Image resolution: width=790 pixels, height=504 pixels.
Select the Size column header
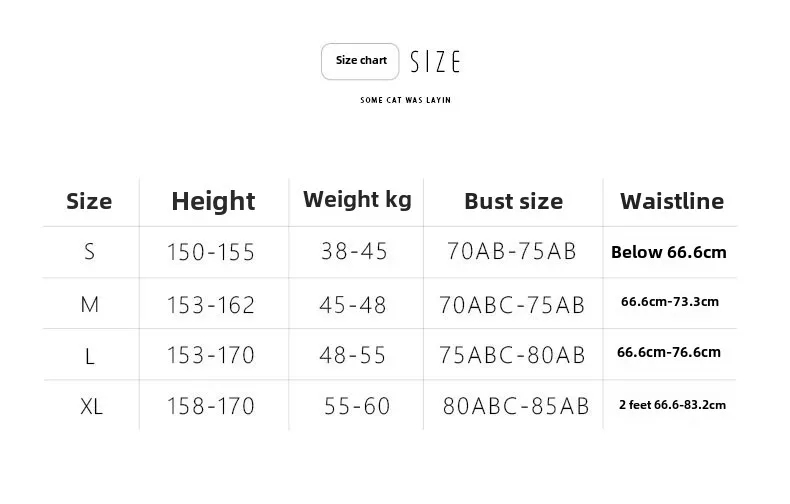89,201
